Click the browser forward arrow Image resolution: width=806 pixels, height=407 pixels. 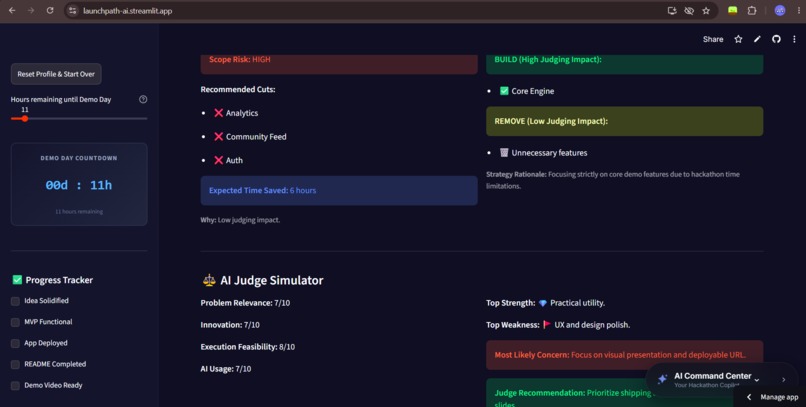(x=31, y=10)
